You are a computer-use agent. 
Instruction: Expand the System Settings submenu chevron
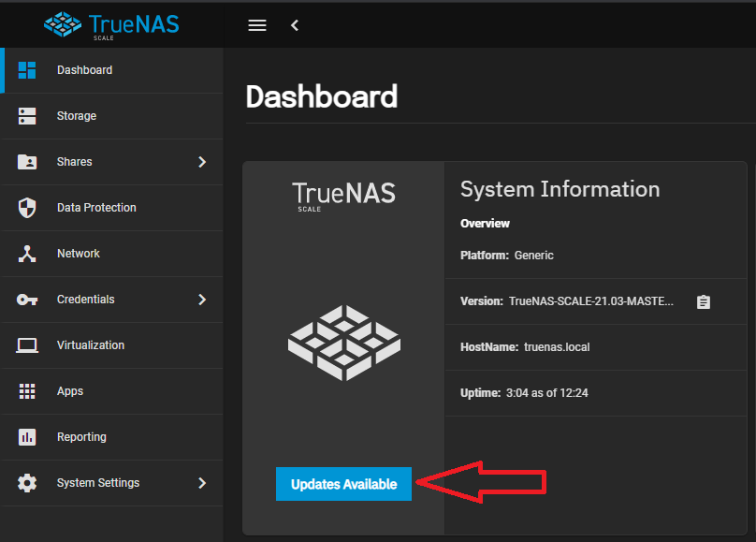pos(202,483)
